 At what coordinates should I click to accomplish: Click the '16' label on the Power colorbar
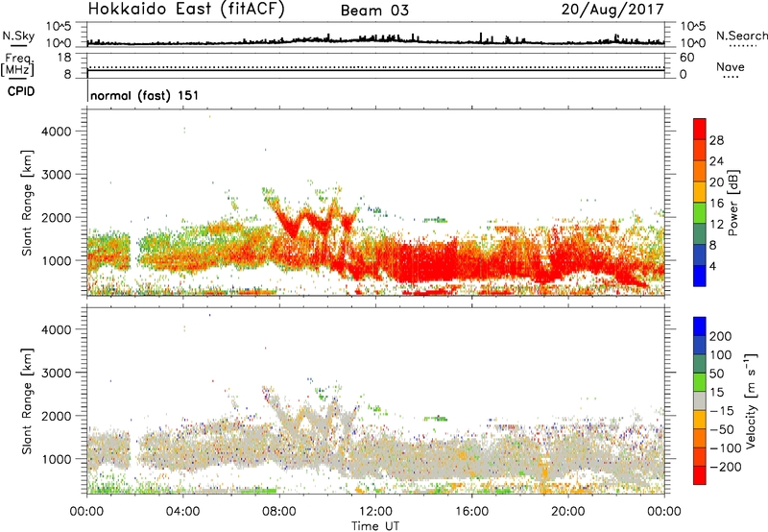pos(716,204)
